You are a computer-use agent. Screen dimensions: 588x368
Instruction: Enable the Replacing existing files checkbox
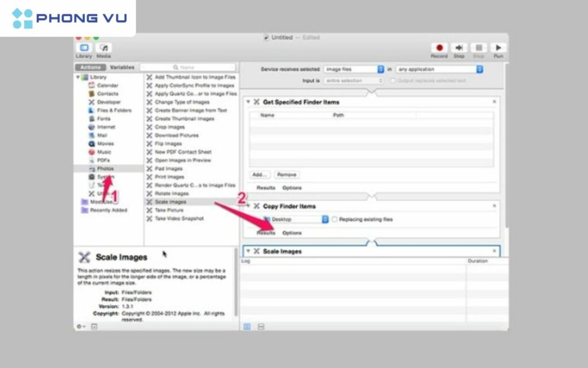(x=335, y=219)
